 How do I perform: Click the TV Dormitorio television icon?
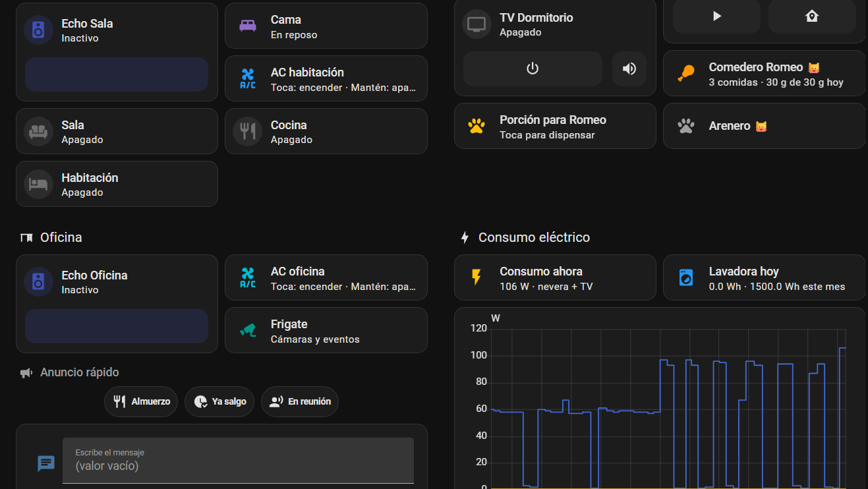[x=477, y=24]
